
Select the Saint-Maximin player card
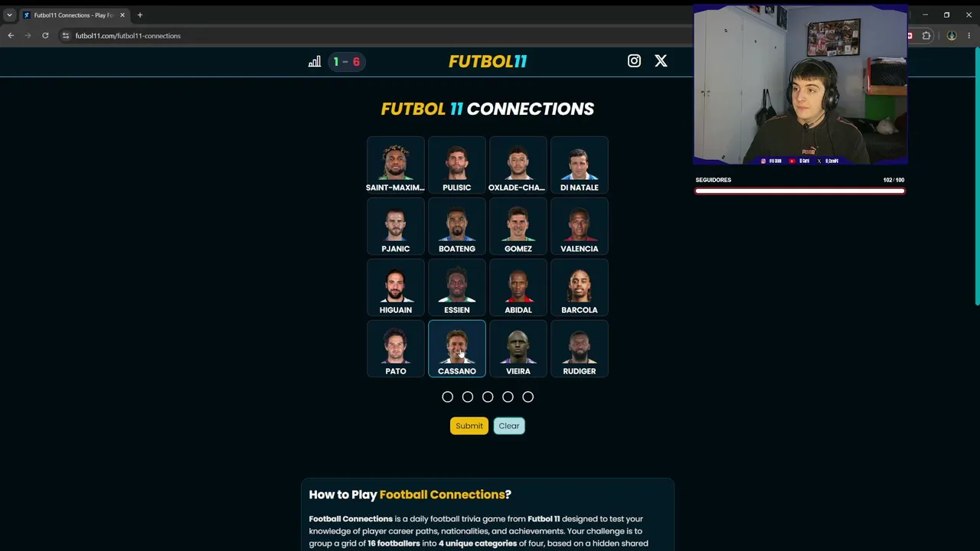click(x=396, y=165)
